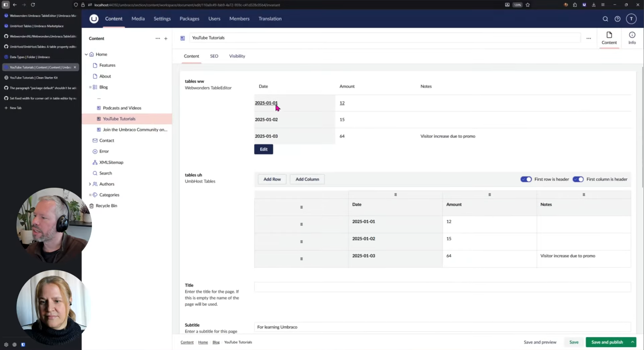Switch to 'UmbHost Tables | Umbraco Marketplace' browser tab

point(37,26)
